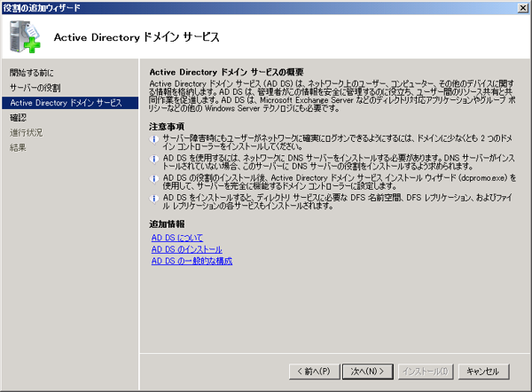This screenshot has width=532, height=392.
Task: Click info icon beside the DFS namespace note
Action: click(154, 198)
